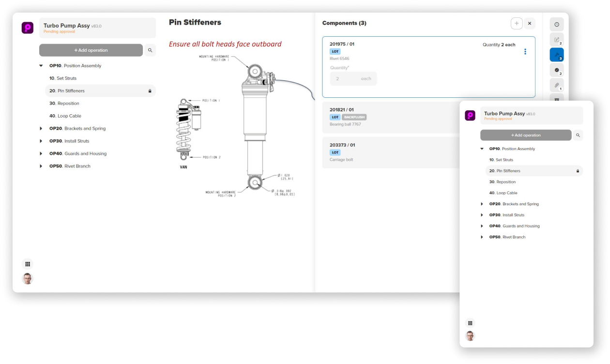
Task: Open user avatar menu in front panel
Action: pos(470,336)
